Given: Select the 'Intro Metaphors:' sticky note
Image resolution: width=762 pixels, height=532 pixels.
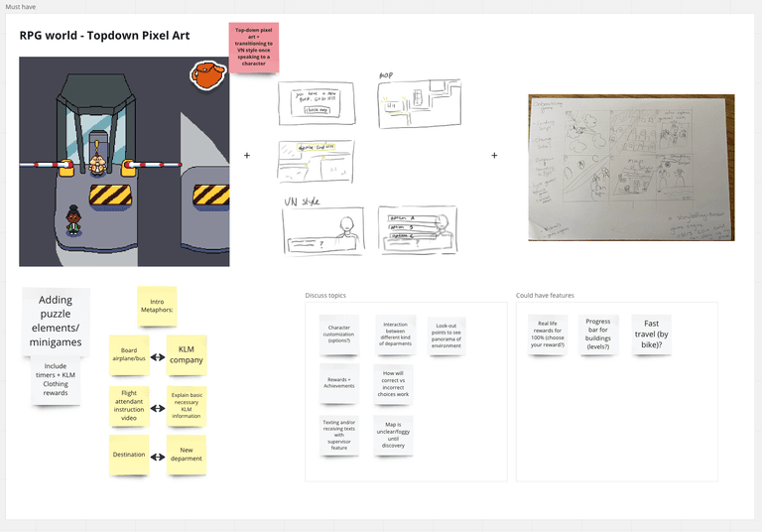Looking at the screenshot, I should pyautogui.click(x=157, y=306).
